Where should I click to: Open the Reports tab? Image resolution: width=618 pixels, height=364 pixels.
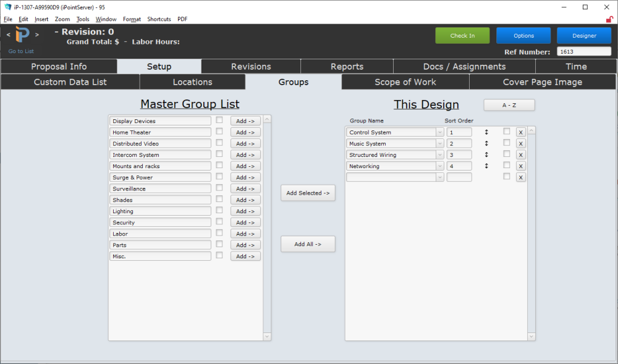click(347, 67)
